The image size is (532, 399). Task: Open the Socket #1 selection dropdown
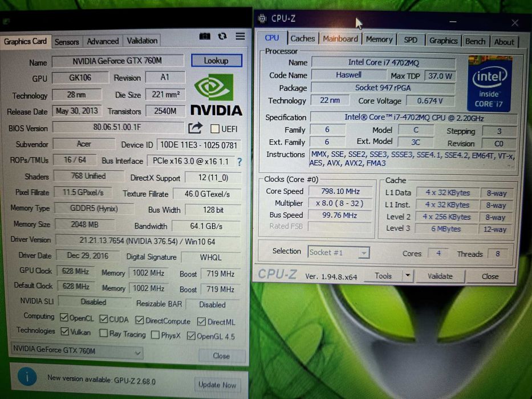(338, 253)
